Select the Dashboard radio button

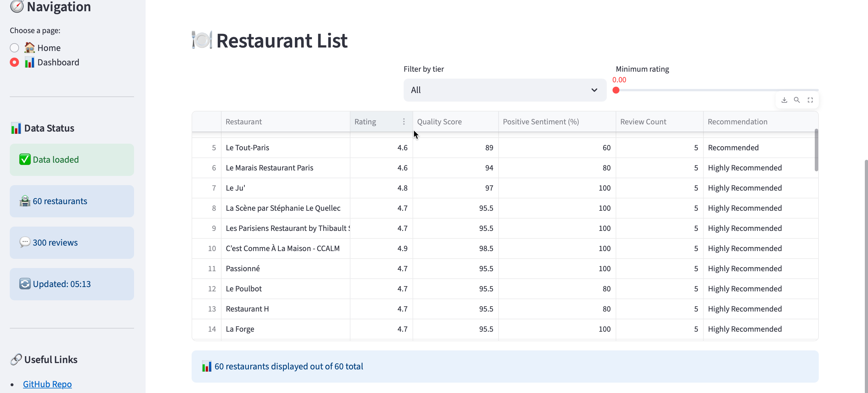pos(14,62)
